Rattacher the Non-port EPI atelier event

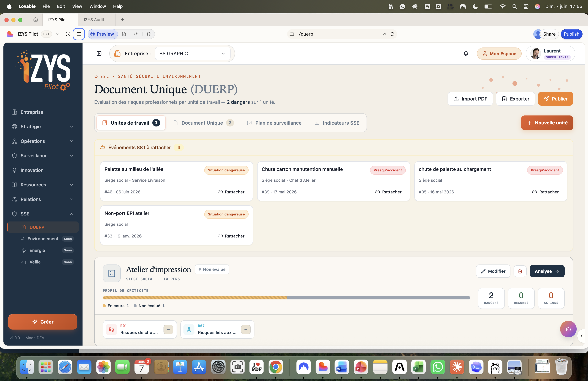point(231,236)
